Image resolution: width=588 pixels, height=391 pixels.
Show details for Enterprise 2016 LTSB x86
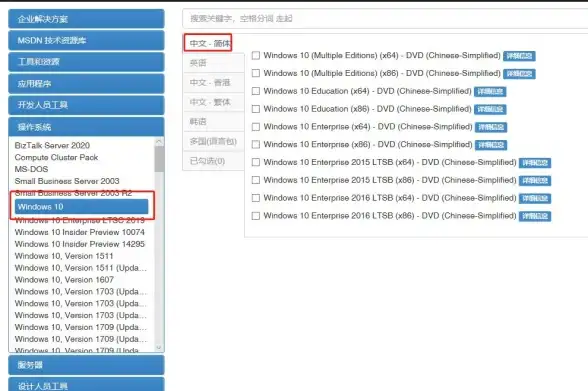[x=535, y=216]
